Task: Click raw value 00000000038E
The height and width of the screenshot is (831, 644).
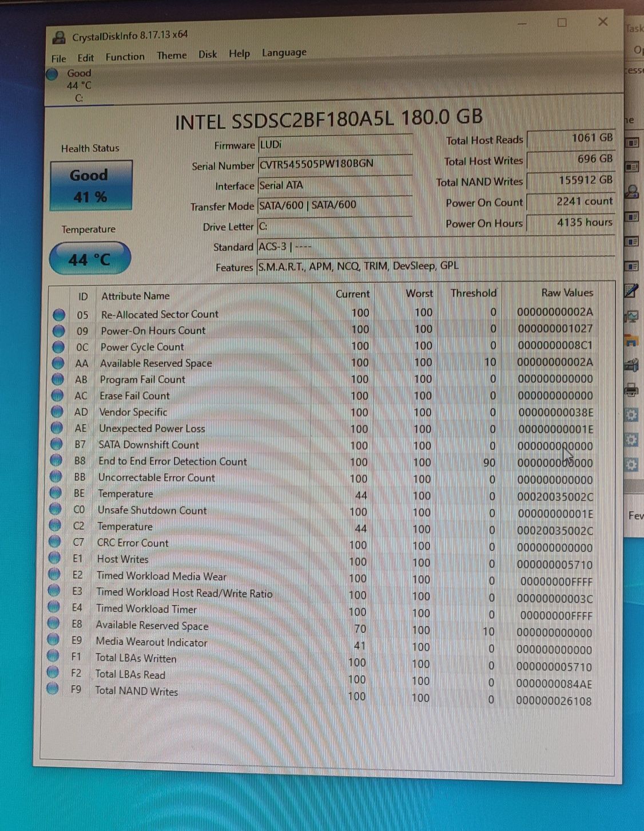Action: pyautogui.click(x=555, y=412)
